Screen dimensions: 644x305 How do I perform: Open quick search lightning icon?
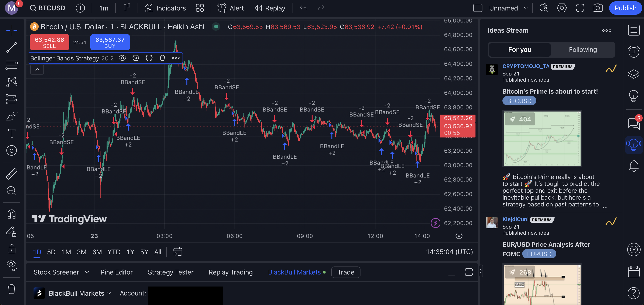tap(544, 8)
